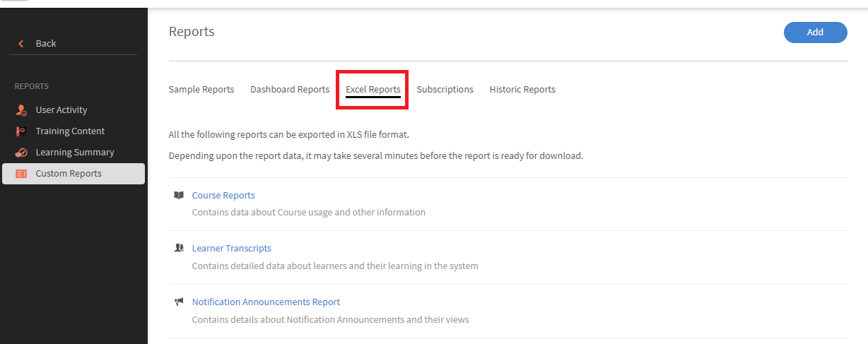Viewport: 868px width, 344px height.
Task: Switch to the Dashboard Reports tab
Action: tap(290, 90)
